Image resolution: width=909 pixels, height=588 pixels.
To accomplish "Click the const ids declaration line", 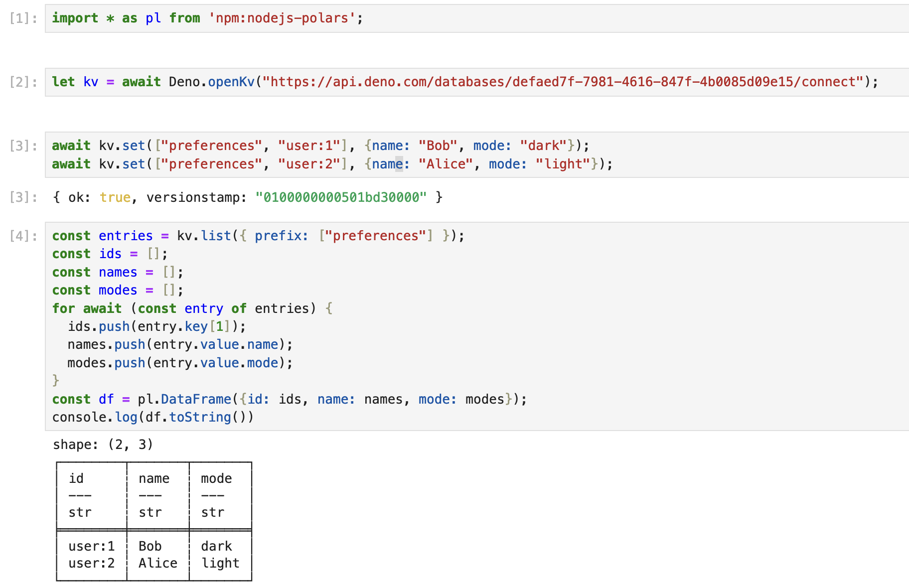I will tap(110, 254).
